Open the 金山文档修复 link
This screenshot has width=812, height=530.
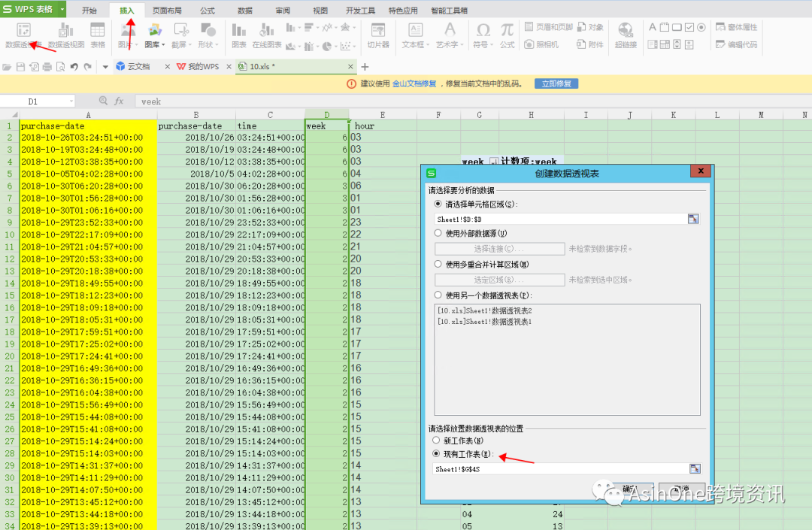coord(414,83)
